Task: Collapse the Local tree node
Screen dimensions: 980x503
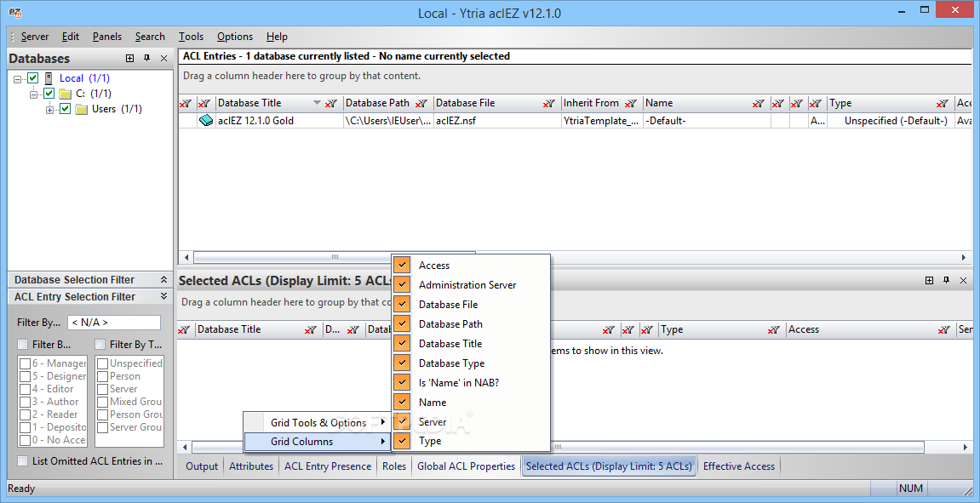Action: pos(18,79)
